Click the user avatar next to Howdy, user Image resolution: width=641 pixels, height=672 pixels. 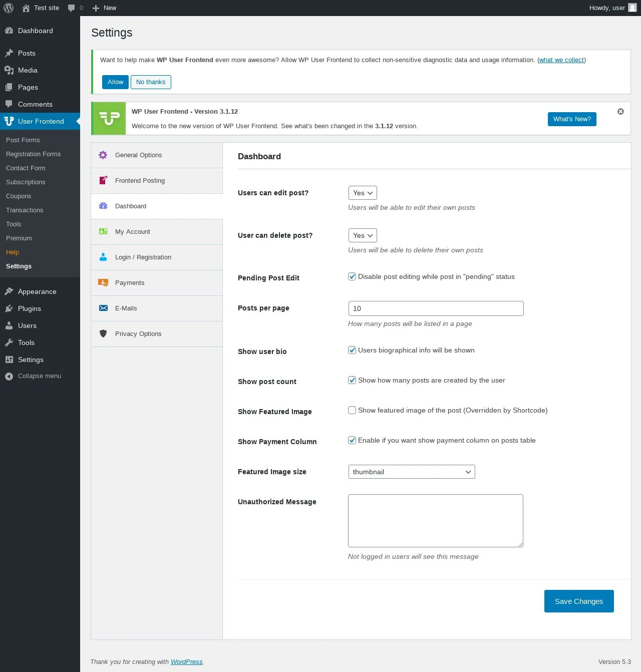pyautogui.click(x=632, y=8)
